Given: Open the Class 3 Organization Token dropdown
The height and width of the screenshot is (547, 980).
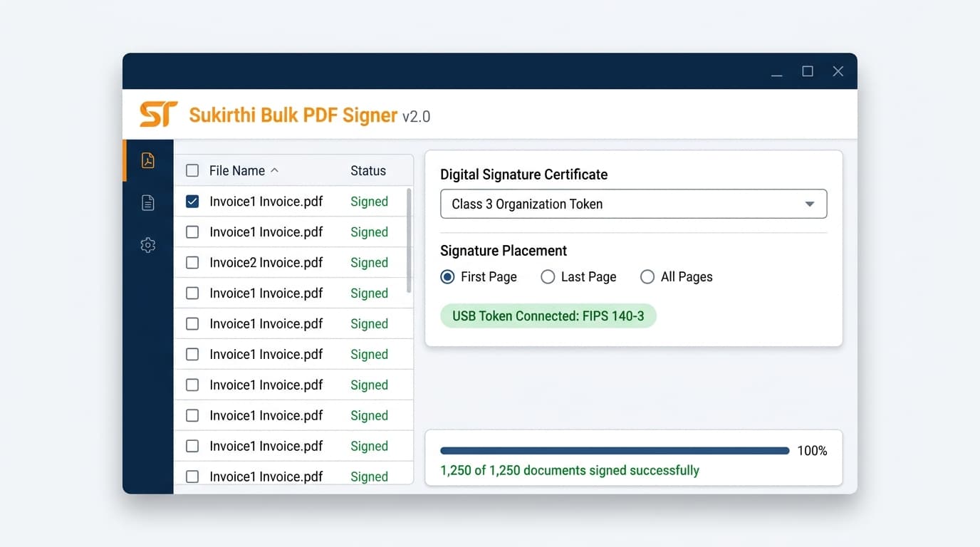Looking at the screenshot, I should [x=634, y=204].
